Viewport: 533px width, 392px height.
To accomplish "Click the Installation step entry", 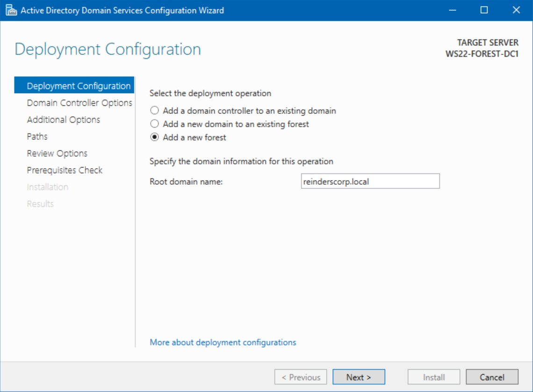I will [47, 187].
